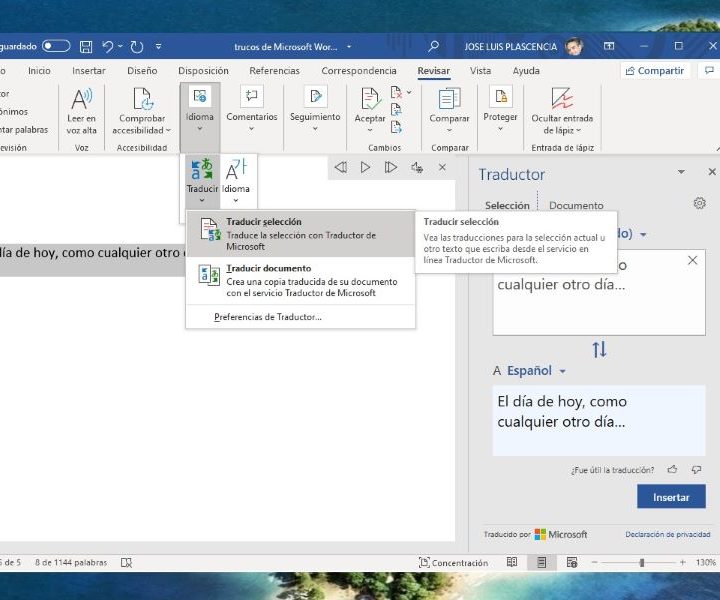
Task: Click the Next change icon in Cambios
Action: click(396, 127)
